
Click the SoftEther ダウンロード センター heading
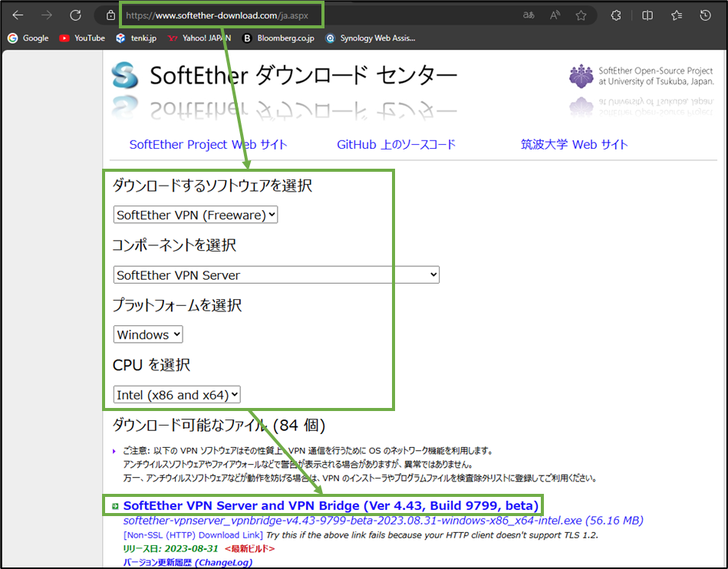pyautogui.click(x=304, y=76)
